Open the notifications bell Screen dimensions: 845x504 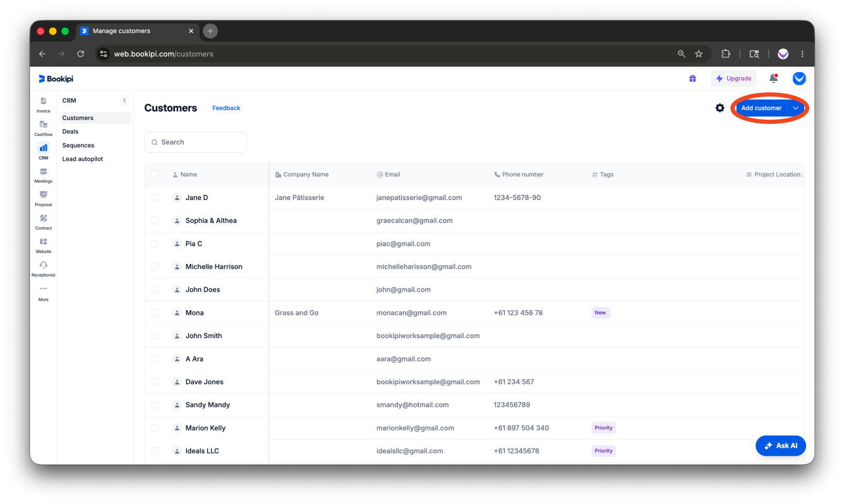tap(774, 78)
